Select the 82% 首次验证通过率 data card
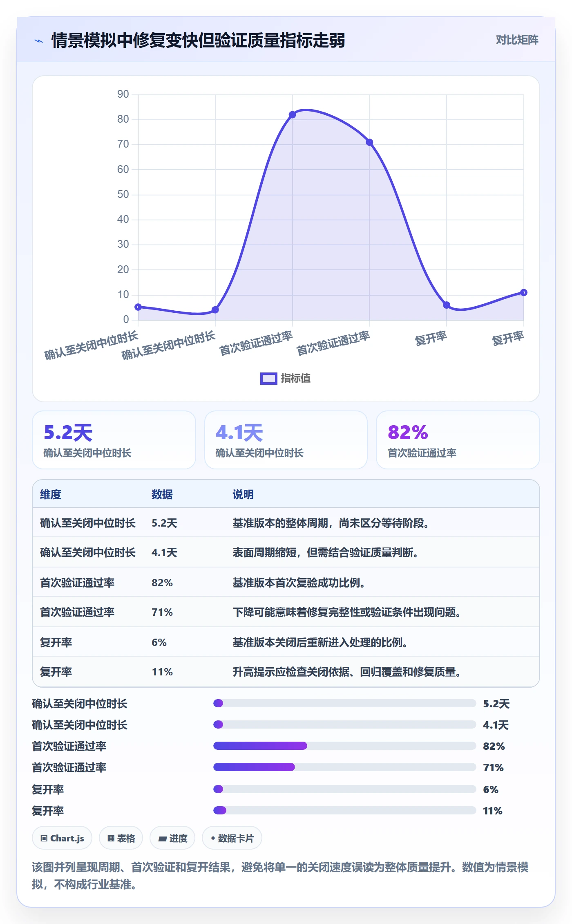The height and width of the screenshot is (924, 572). tap(458, 440)
